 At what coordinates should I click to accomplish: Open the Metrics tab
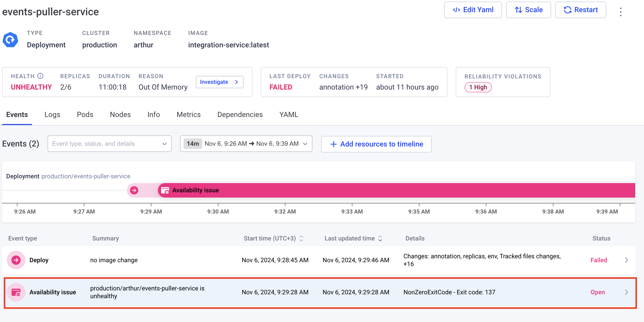[x=189, y=115]
